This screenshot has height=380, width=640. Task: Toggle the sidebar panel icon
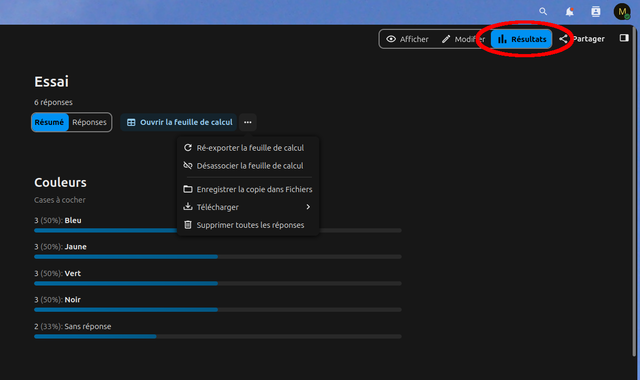tap(624, 38)
